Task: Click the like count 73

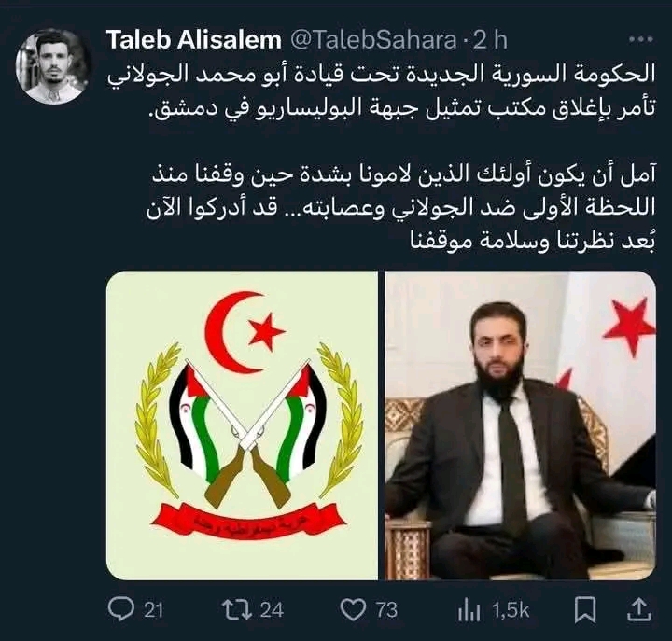Action: [386, 609]
